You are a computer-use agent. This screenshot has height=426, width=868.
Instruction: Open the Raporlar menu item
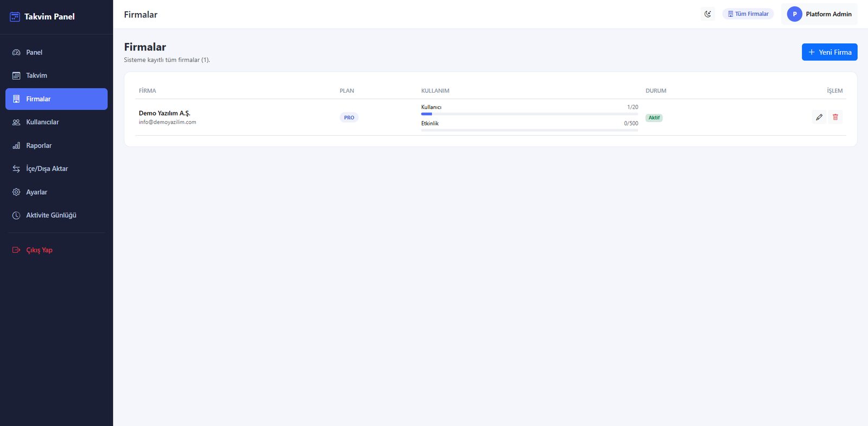click(x=56, y=146)
